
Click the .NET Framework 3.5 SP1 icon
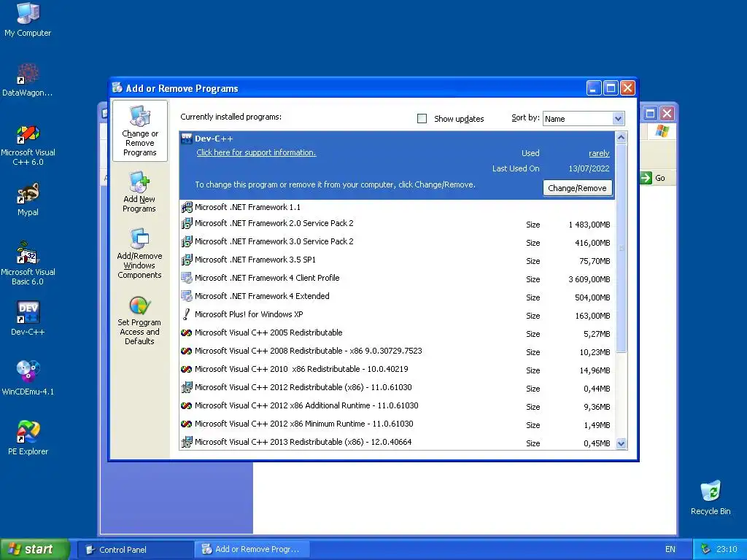tap(187, 260)
